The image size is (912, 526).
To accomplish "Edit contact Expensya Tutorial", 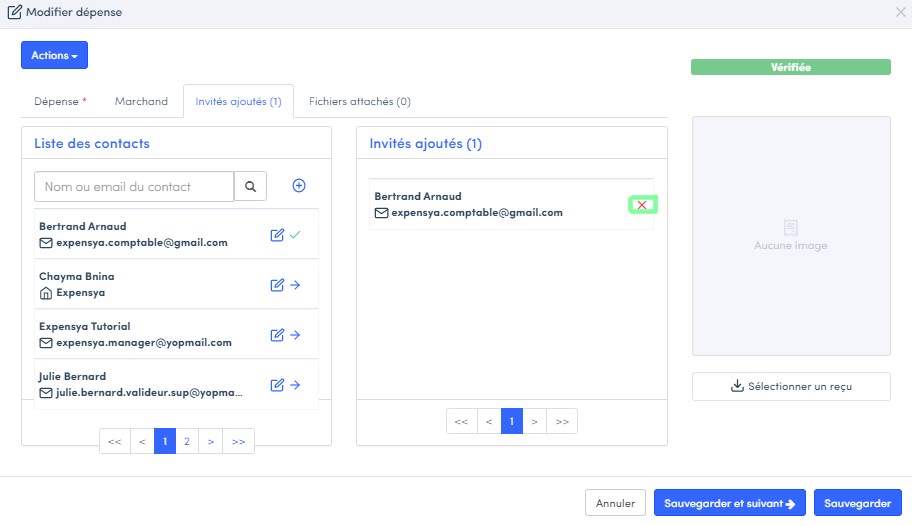I will tap(277, 335).
